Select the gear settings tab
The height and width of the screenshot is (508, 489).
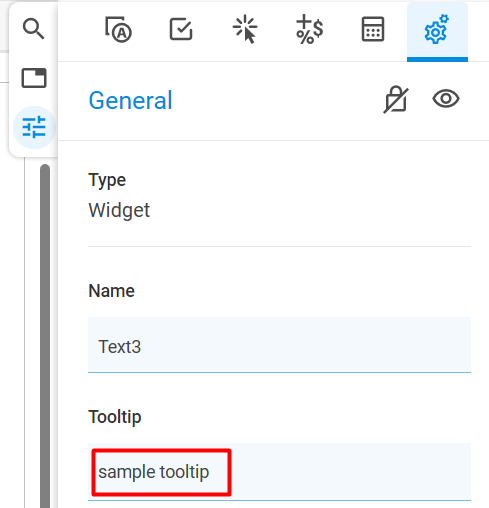click(x=437, y=31)
